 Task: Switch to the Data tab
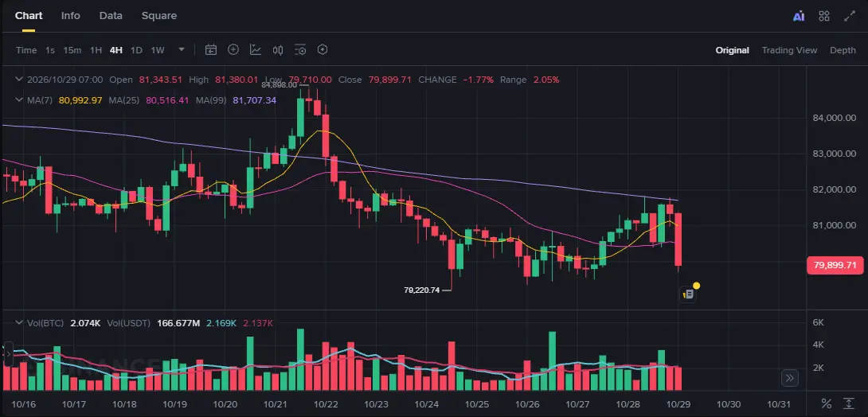point(111,15)
